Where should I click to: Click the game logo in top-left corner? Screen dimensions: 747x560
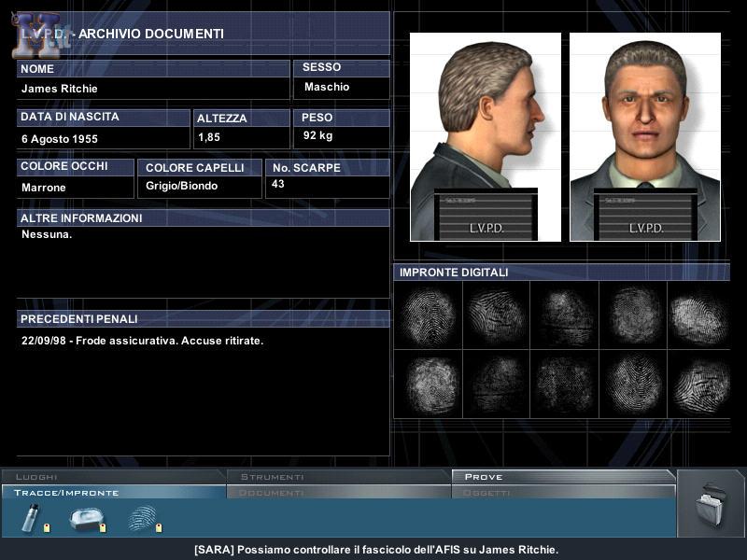click(x=37, y=34)
